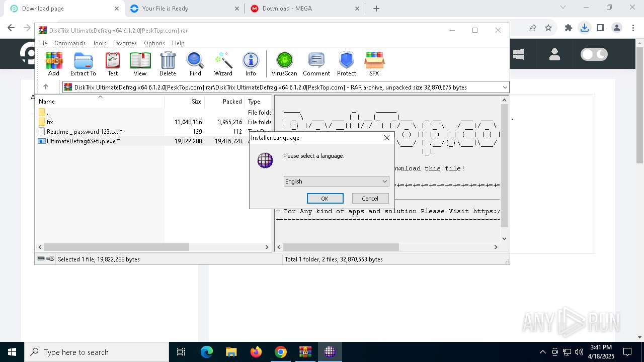Open the notification center on taskbar
Image resolution: width=644 pixels, height=362 pixels.
pos(627,352)
